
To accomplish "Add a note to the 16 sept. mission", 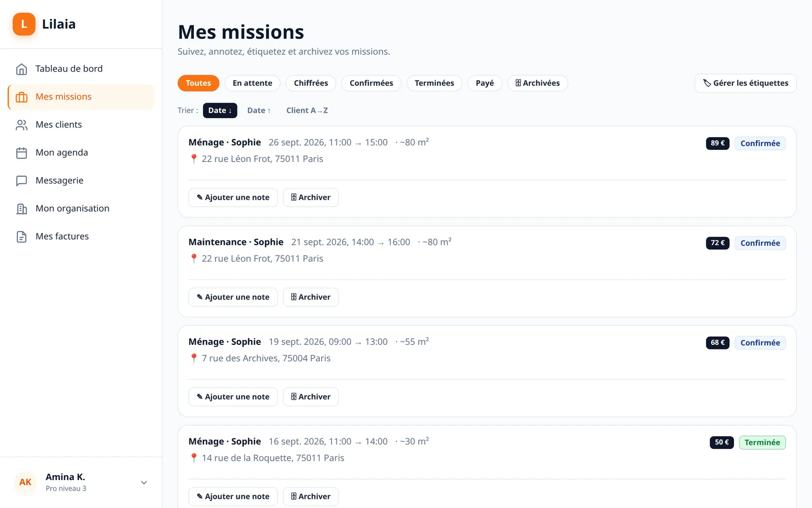I will click(233, 496).
